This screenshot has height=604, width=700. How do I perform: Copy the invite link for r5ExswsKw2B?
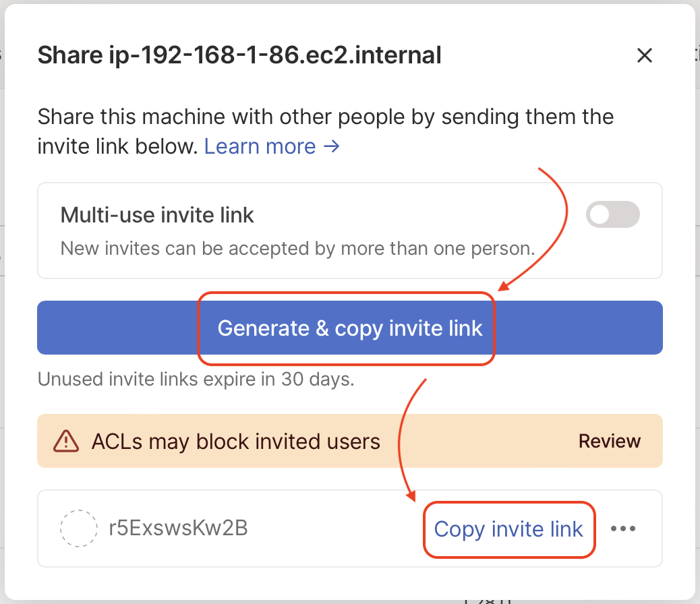508,530
